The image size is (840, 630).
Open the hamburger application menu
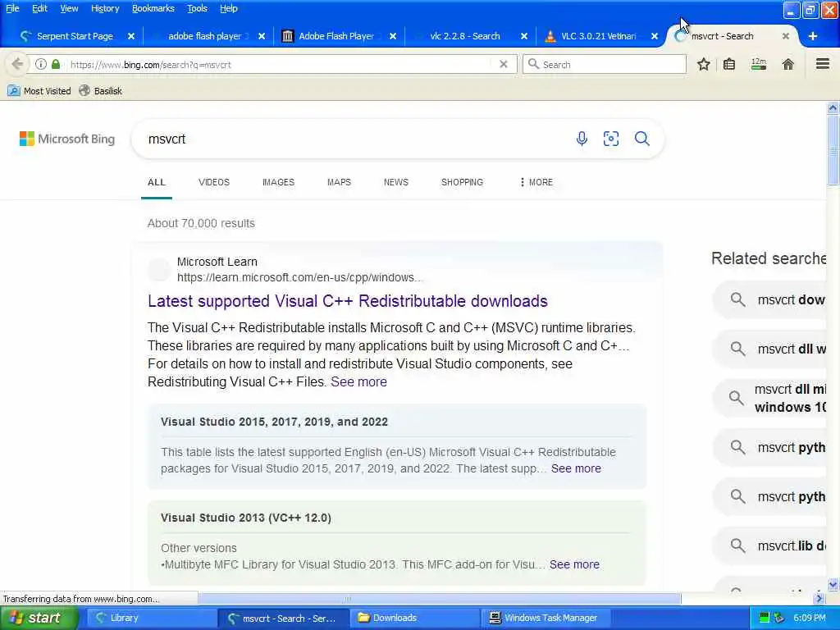(x=822, y=64)
